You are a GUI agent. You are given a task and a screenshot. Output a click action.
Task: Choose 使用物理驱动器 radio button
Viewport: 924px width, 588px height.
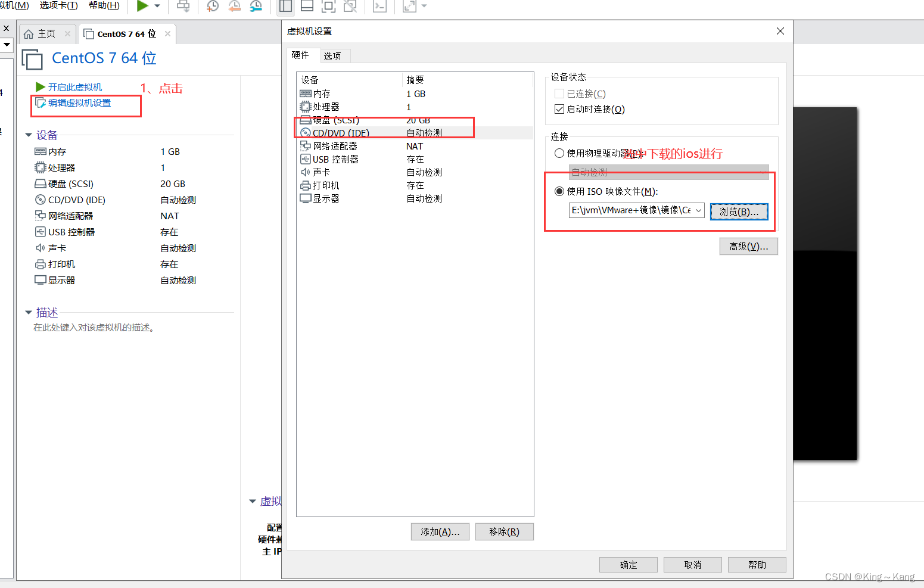(559, 153)
